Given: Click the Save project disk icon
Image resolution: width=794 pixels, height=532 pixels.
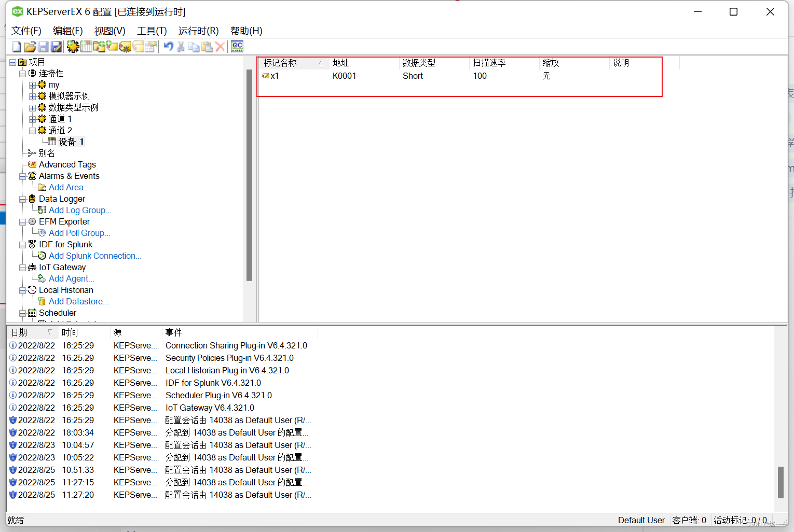Looking at the screenshot, I should click(x=43, y=47).
